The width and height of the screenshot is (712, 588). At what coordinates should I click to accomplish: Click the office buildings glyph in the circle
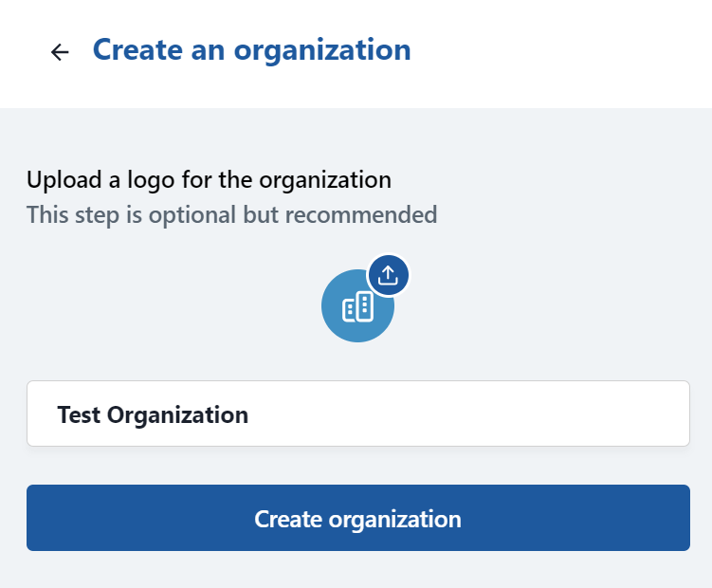tap(357, 306)
